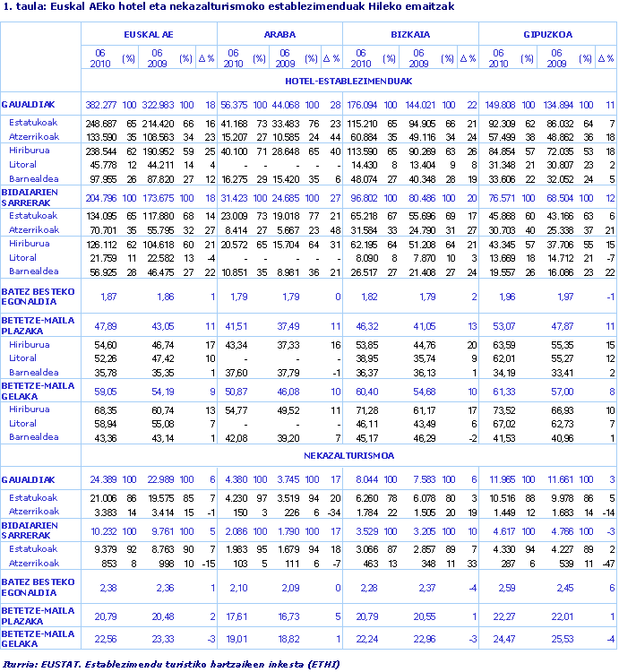Select the 176.094 Bizkaia overnight stays cell
The height and width of the screenshot is (672, 619).
point(361,105)
